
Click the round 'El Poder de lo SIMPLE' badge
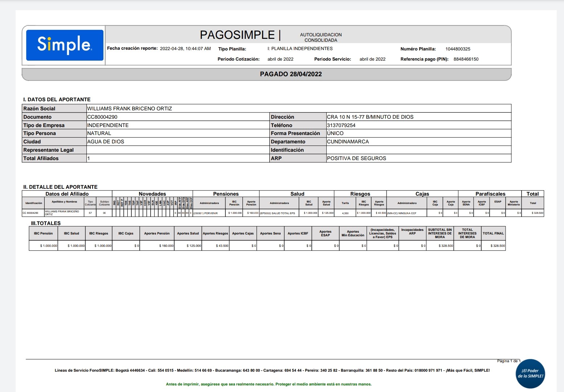pos(530,373)
